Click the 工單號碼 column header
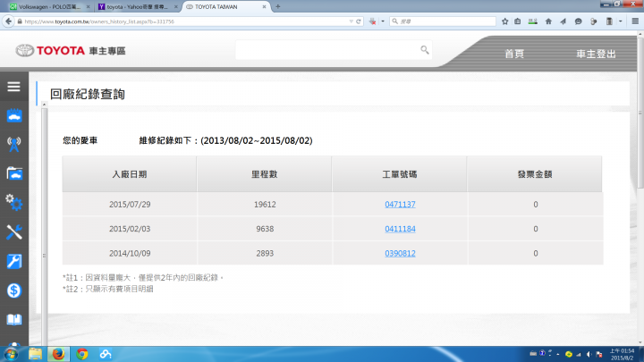 400,174
